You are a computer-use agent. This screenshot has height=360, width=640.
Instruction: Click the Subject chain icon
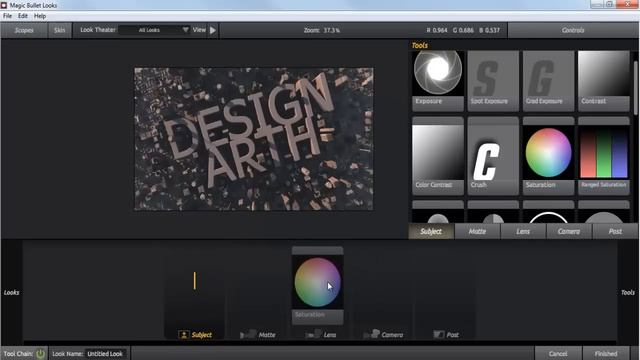(x=184, y=335)
